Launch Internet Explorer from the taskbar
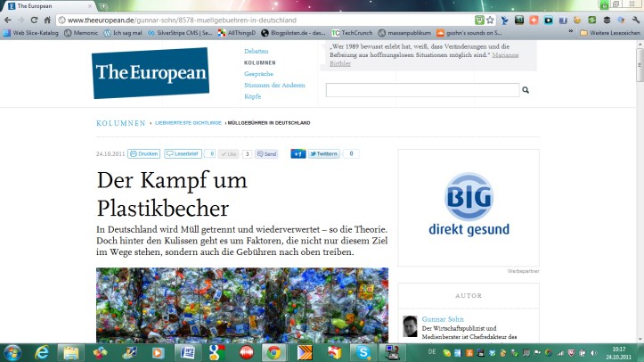 click(x=42, y=352)
